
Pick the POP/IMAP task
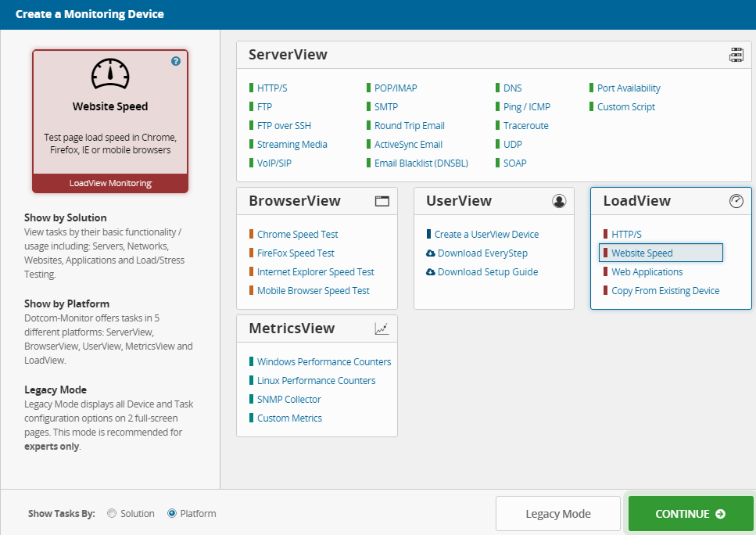click(x=396, y=88)
